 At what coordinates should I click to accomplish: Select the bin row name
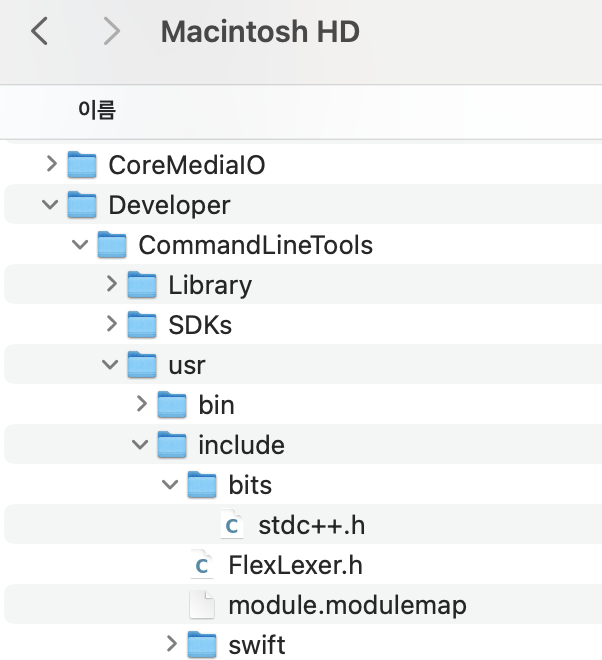click(216, 405)
